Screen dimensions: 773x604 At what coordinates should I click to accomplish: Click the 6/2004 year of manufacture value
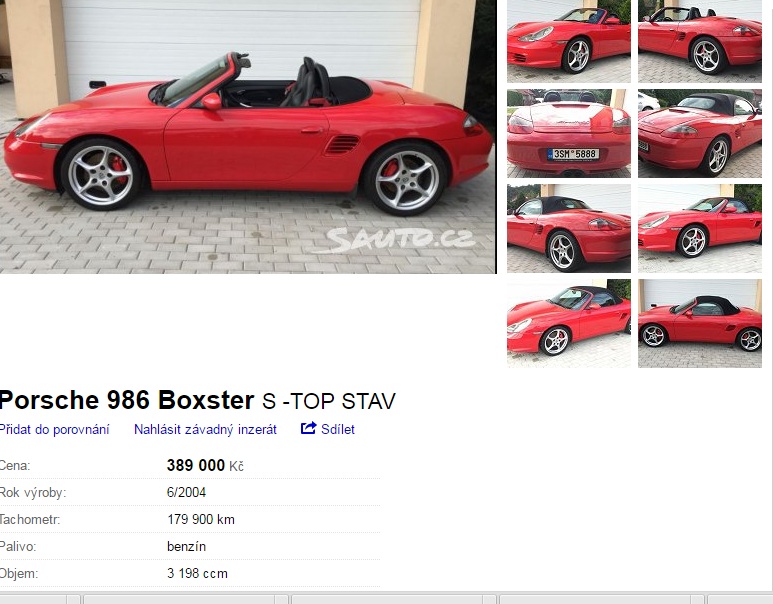(186, 492)
